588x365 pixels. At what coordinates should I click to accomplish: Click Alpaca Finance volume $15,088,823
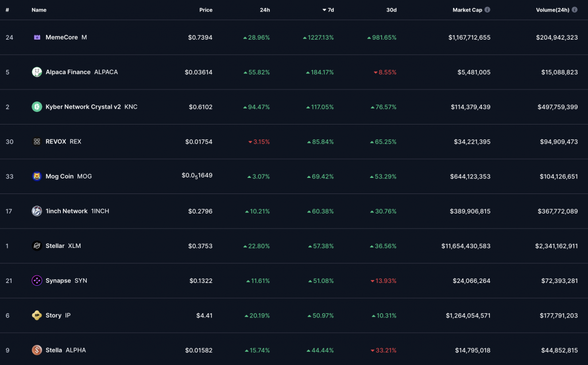(559, 72)
